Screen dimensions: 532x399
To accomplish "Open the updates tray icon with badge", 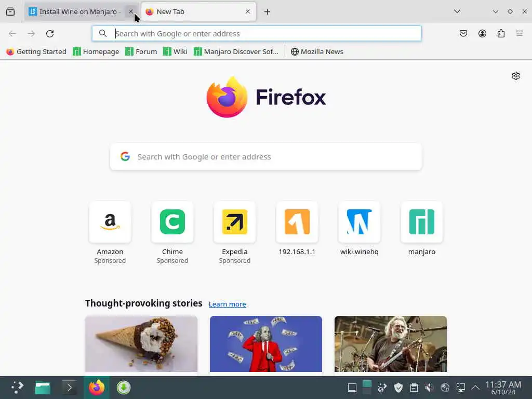I will [382, 388].
